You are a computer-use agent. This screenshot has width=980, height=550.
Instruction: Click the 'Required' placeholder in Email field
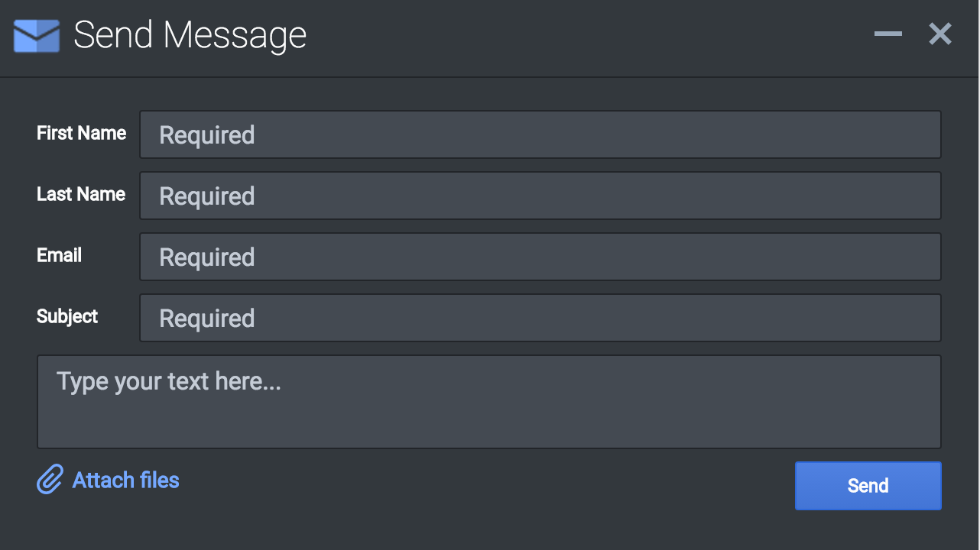206,257
